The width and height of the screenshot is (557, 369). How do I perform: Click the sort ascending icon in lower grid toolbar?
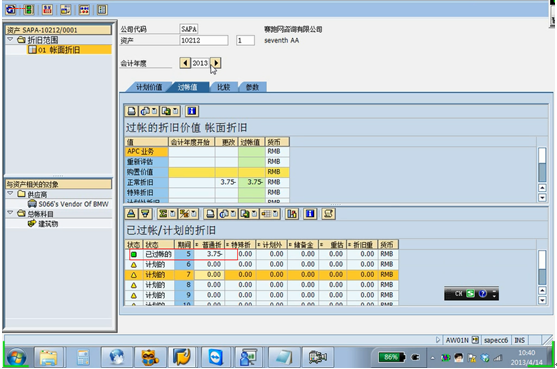point(131,214)
